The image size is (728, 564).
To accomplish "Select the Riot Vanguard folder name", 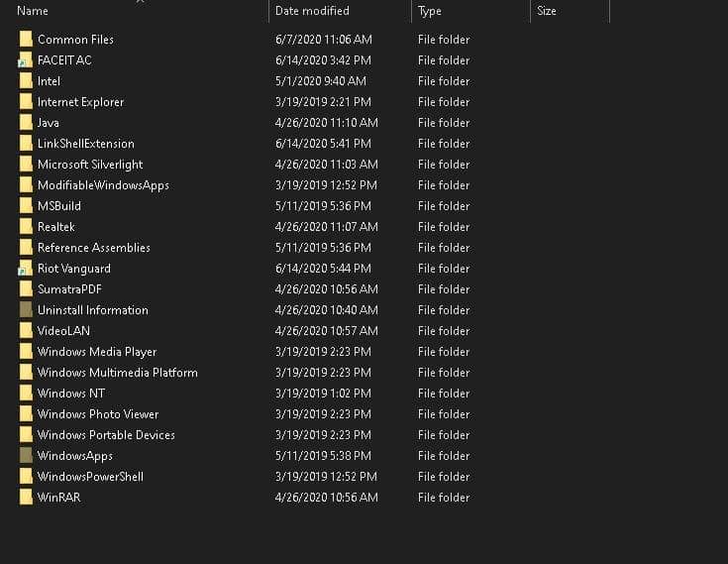I will (x=74, y=269).
